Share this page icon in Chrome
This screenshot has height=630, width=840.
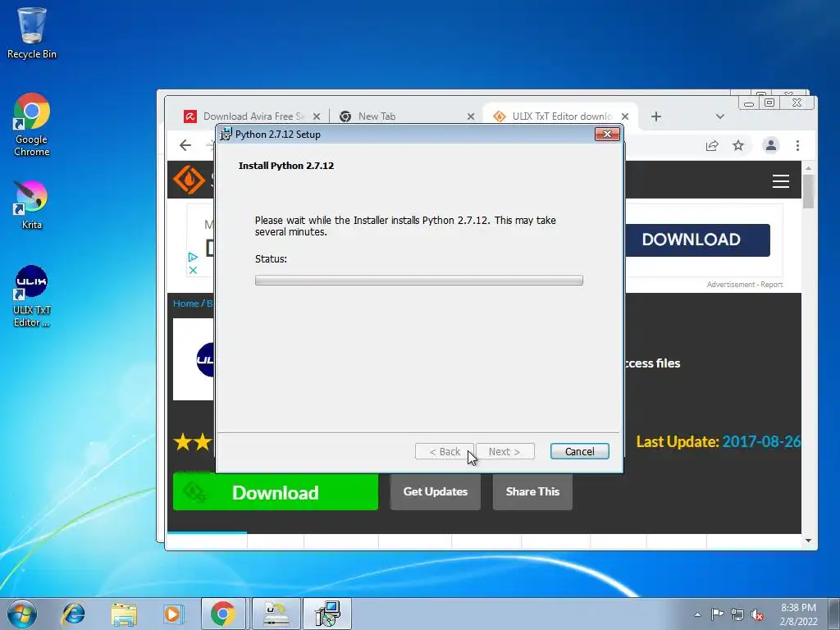712,146
